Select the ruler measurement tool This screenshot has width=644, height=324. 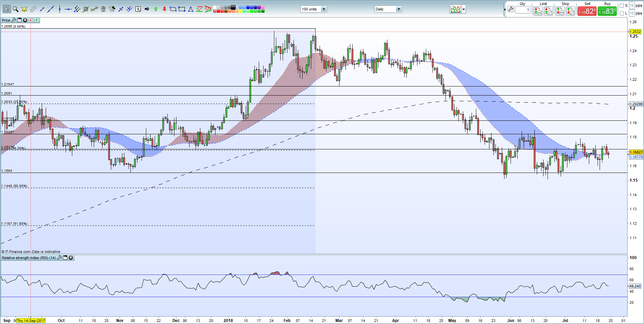pyautogui.click(x=33, y=9)
